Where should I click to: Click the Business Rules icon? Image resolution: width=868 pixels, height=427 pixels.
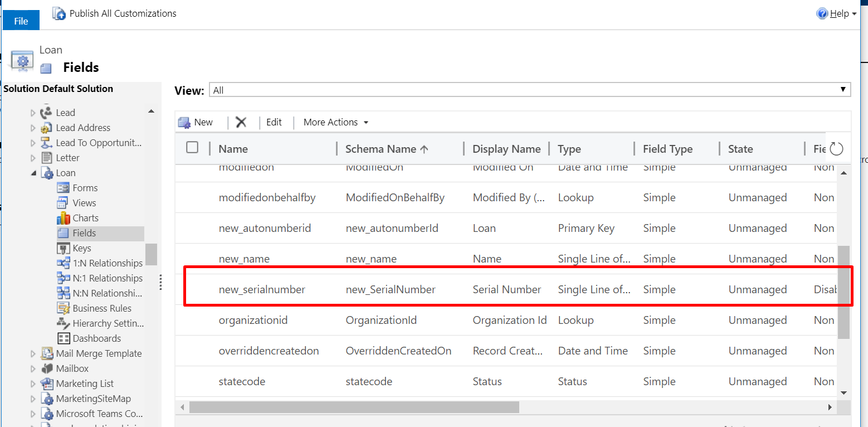[x=63, y=308]
